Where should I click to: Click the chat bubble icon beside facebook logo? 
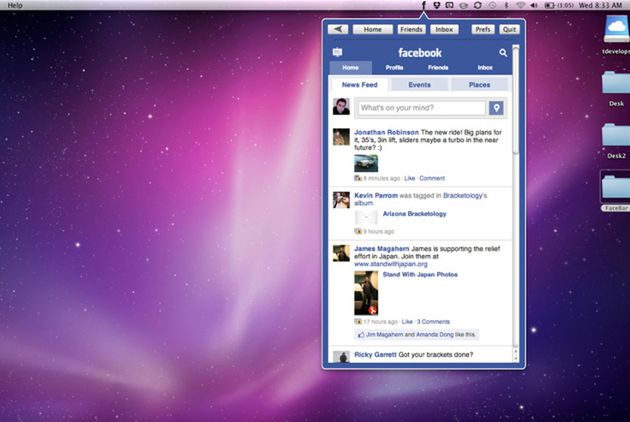(338, 52)
